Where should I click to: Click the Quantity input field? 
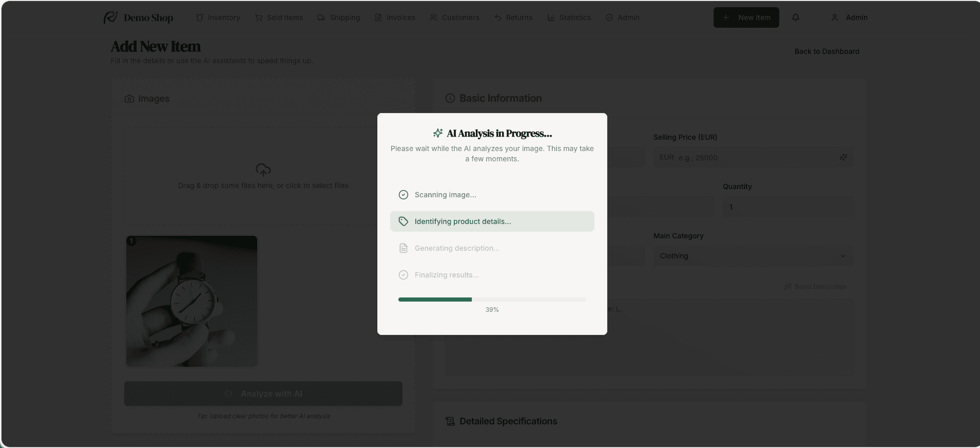tap(788, 207)
